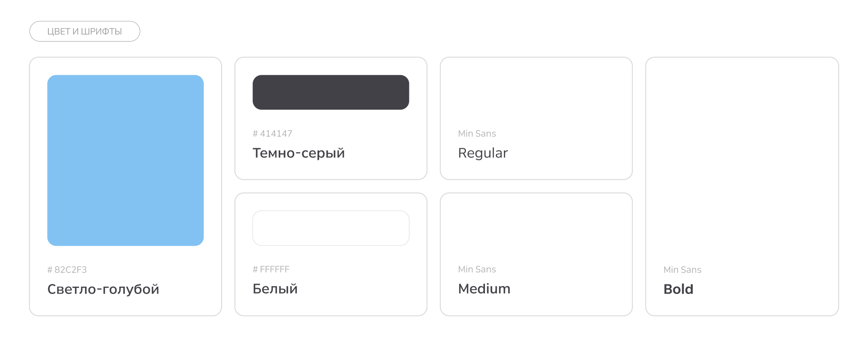Click Min Sans above the Medium label
The image size is (868, 345).
tap(477, 269)
